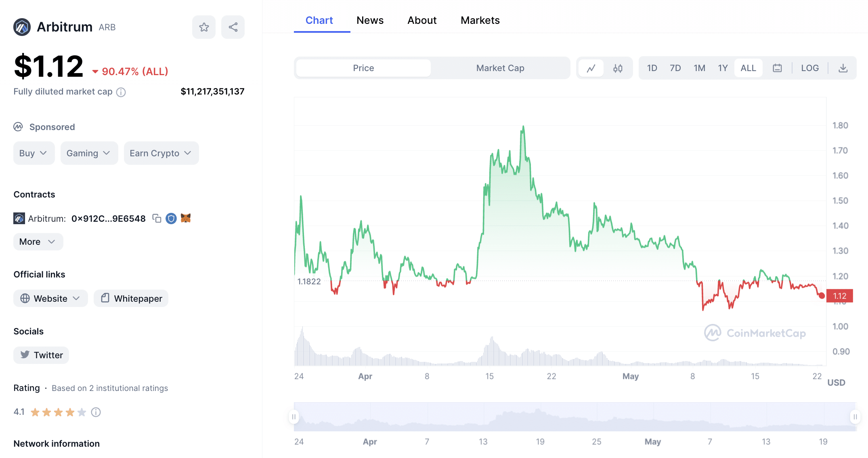Viewport: 868px width, 458px height.
Task: Open the calendar date range picker
Action: 777,68
